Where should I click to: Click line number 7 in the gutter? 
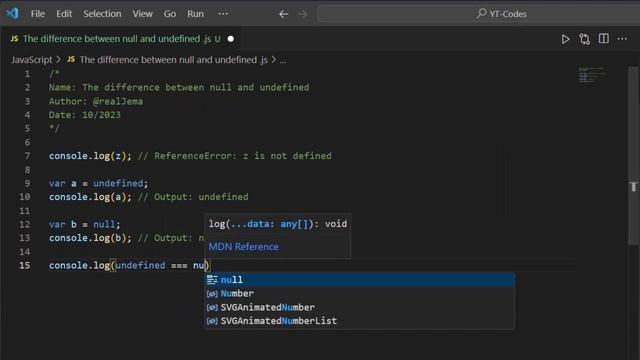[x=27, y=156]
